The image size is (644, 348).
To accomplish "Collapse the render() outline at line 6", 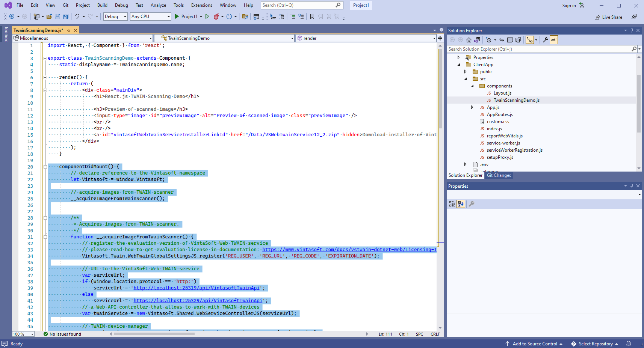I will pyautogui.click(x=45, y=77).
